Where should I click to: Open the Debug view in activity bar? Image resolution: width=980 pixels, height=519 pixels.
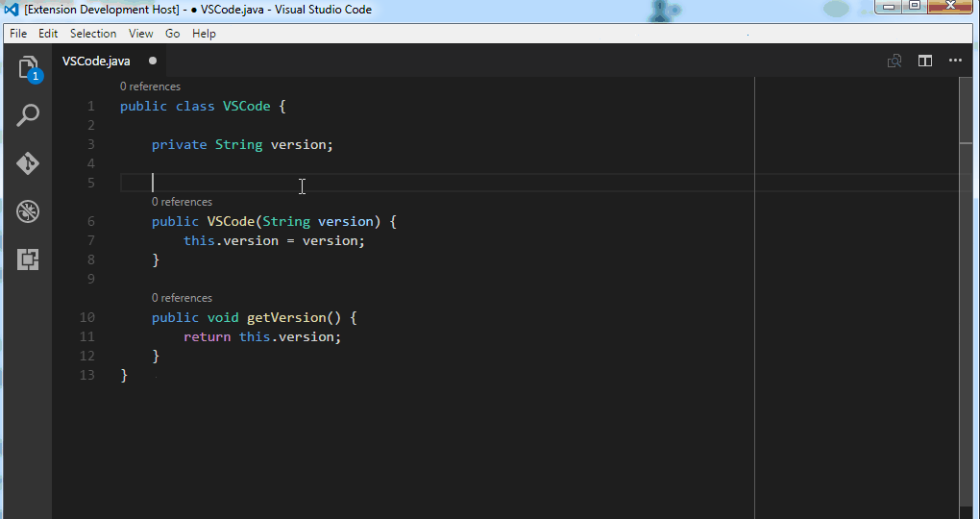tap(28, 211)
